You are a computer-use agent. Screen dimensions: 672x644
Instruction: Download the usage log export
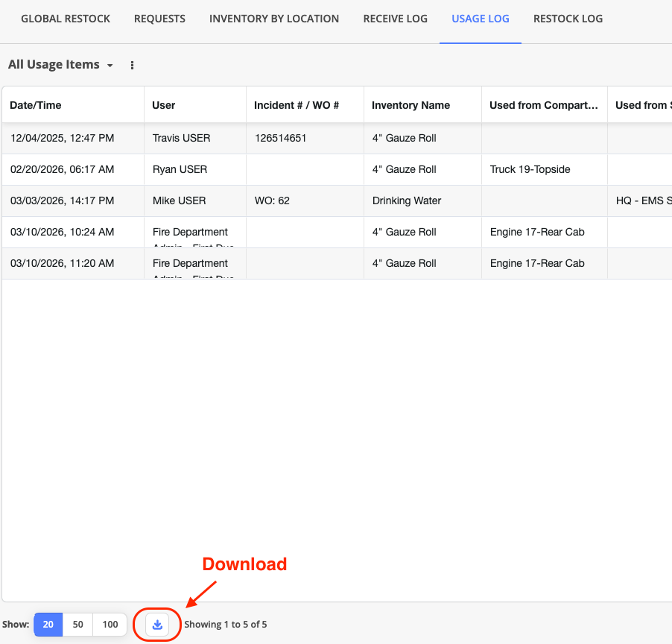pos(157,625)
